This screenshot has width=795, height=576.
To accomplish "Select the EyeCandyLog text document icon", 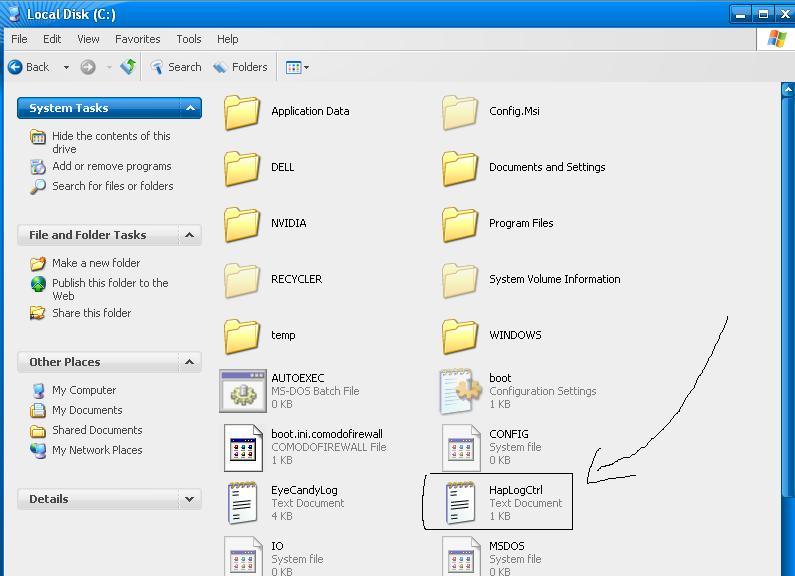I will 242,503.
